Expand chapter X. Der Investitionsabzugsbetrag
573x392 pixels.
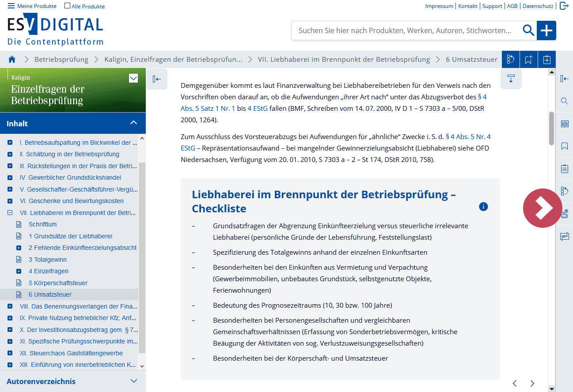pos(10,330)
